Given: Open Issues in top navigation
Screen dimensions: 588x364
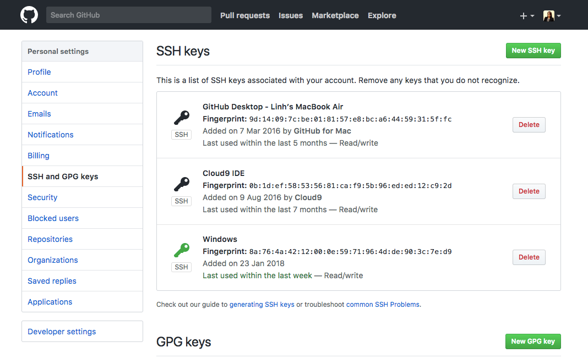Looking at the screenshot, I should pyautogui.click(x=291, y=15).
